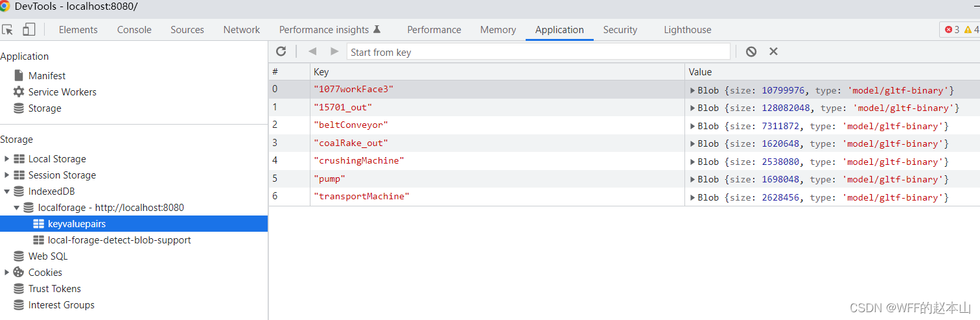Click the clear object store icon
The width and height of the screenshot is (980, 320).
pyautogui.click(x=751, y=51)
